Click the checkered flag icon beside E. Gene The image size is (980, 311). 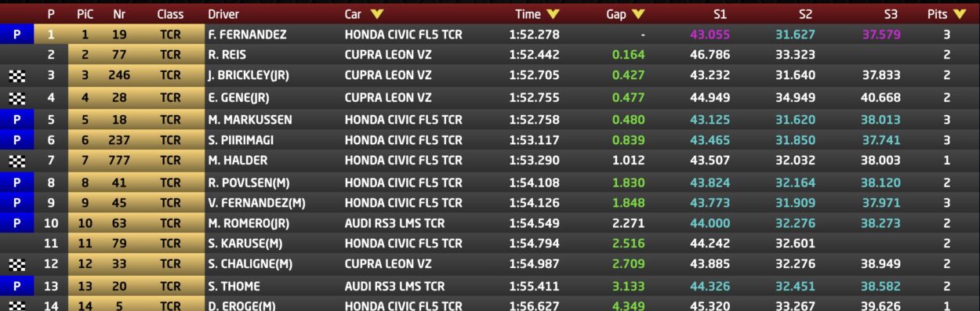coord(16,99)
